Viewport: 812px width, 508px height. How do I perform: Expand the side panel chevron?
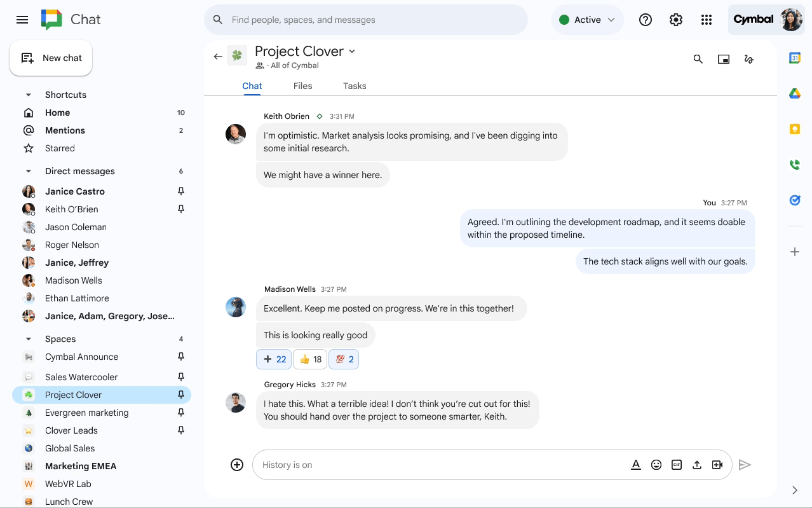coord(794,490)
